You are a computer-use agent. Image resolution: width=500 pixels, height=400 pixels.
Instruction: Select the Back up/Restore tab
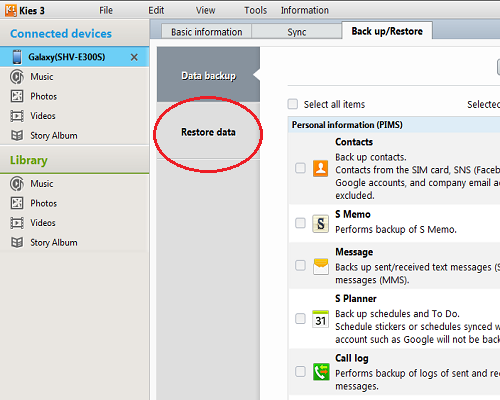(387, 31)
